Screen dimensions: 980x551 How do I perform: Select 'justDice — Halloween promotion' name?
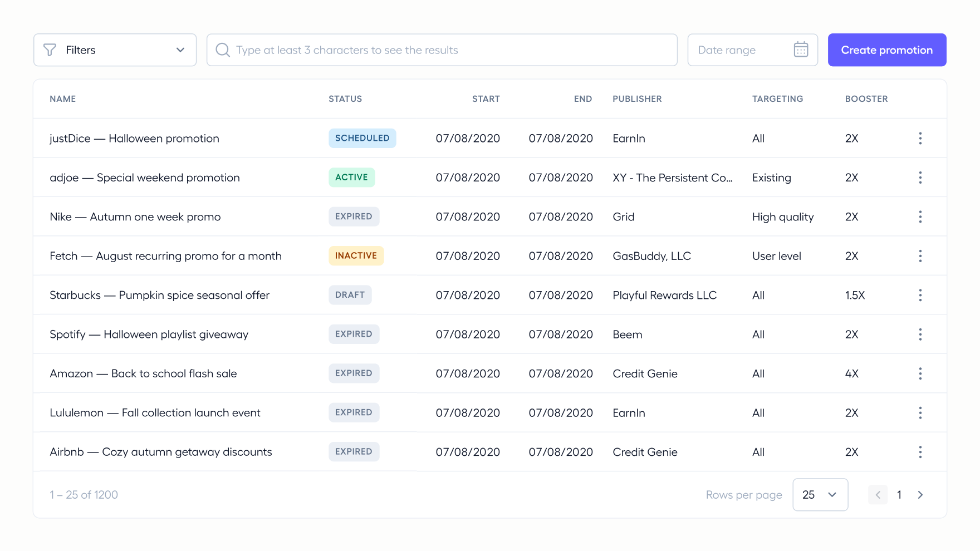click(134, 139)
